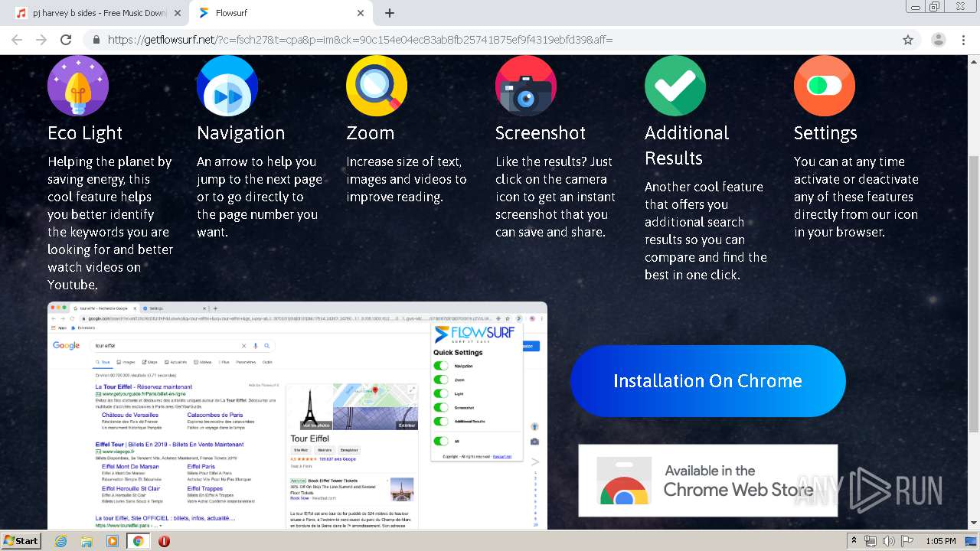The image size is (980, 551).
Task: Click the red security icon in taskbar
Action: (164, 541)
